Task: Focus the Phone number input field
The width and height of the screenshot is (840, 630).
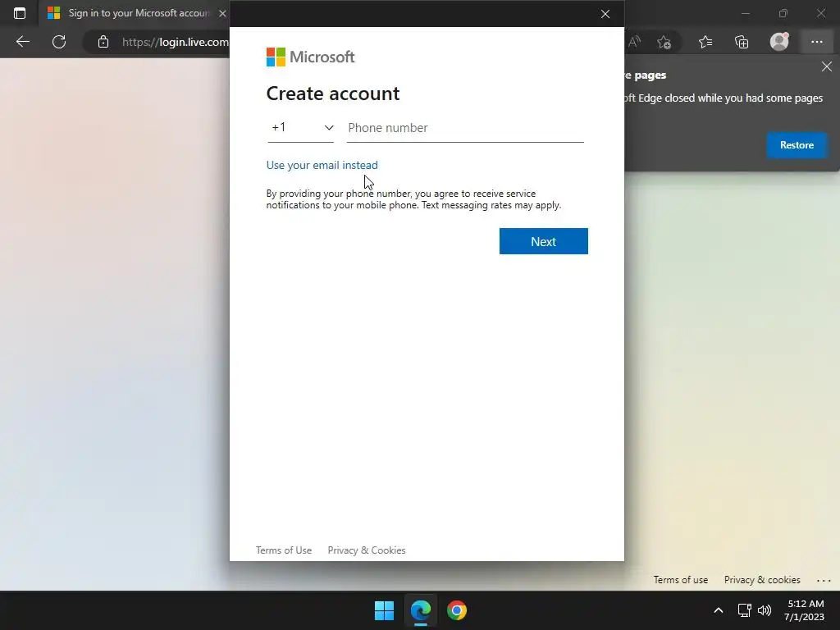Action: click(465, 128)
